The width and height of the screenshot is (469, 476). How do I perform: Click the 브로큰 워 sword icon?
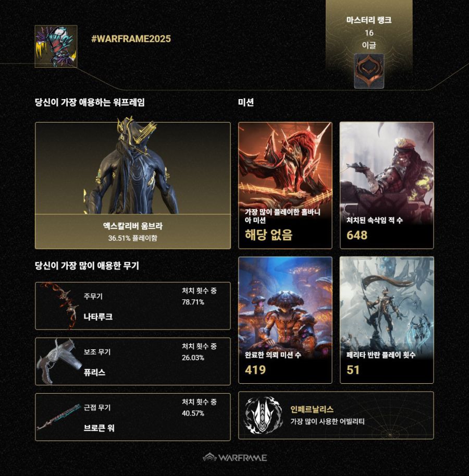[58, 418]
